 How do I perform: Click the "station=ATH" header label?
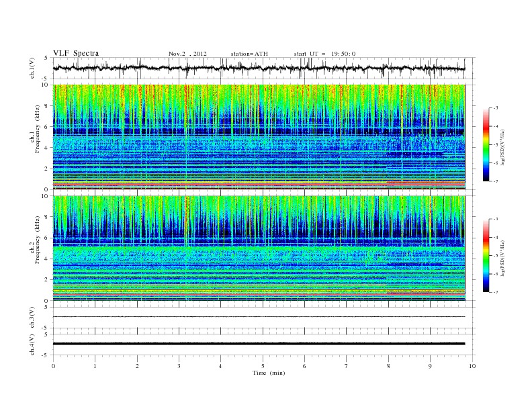pos(249,54)
